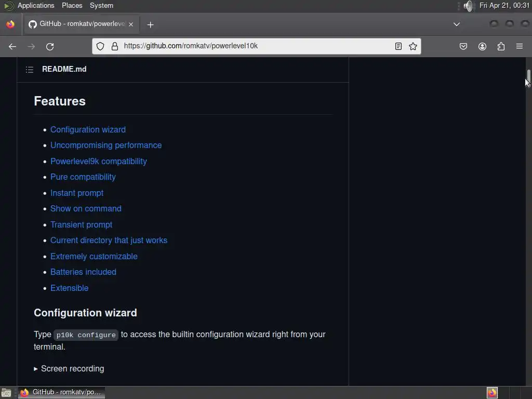Follow the Configuration wizard link
Screen dimensions: 532x399
[88, 129]
